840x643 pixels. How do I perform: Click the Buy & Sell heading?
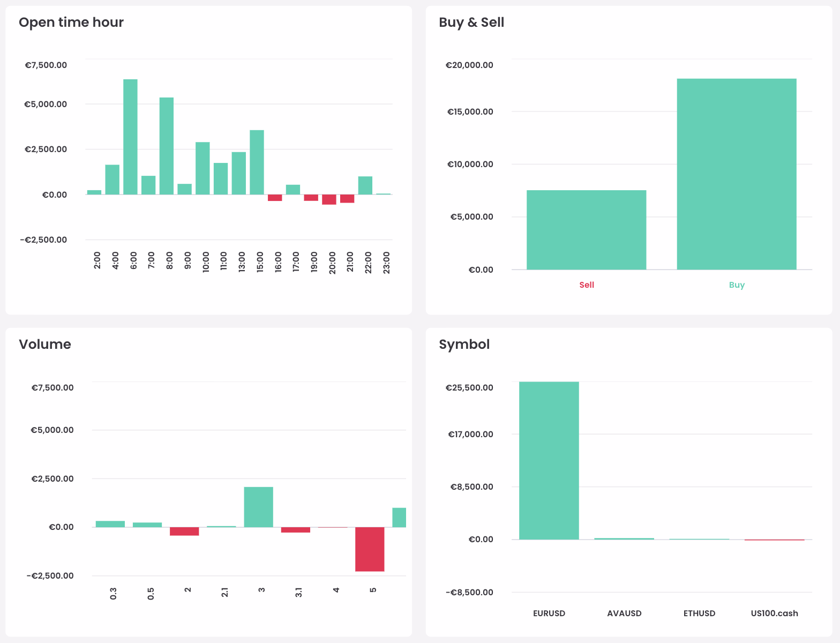pyautogui.click(x=471, y=23)
